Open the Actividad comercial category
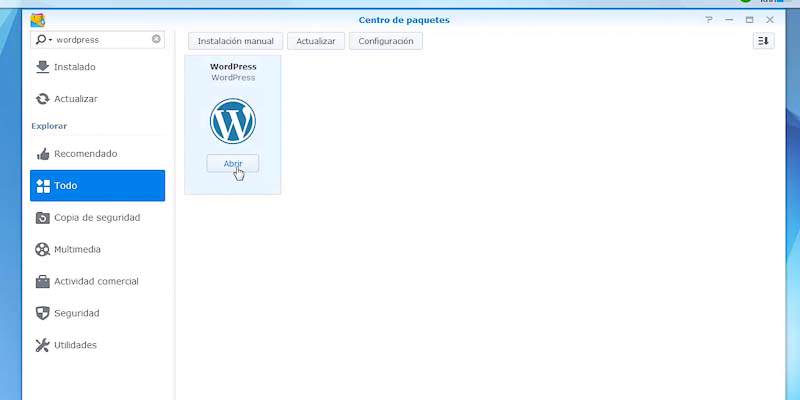This screenshot has width=800, height=400. 97,281
